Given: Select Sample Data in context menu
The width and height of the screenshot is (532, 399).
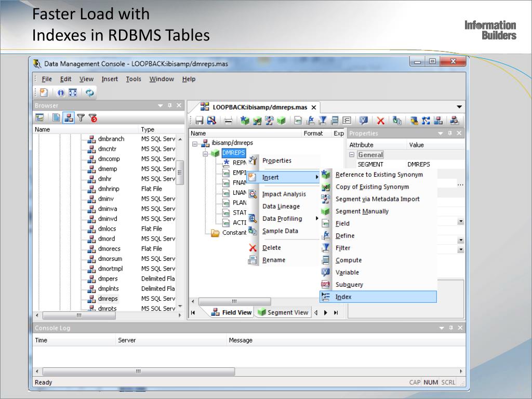Looking at the screenshot, I should pyautogui.click(x=283, y=231).
